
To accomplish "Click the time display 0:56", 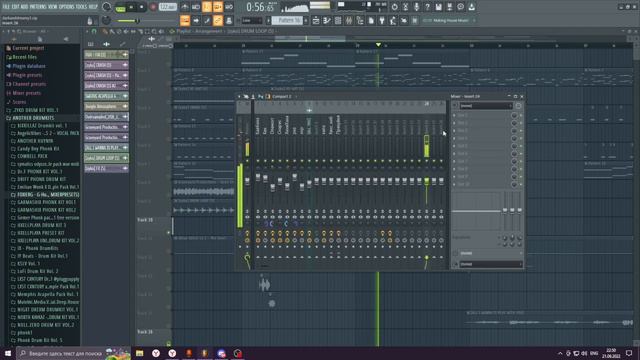I will 260,7.
